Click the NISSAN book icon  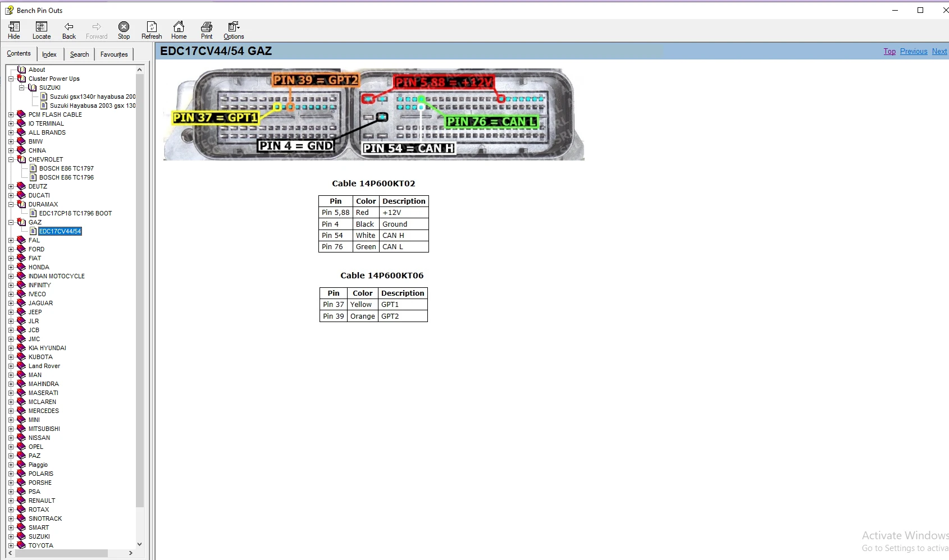(x=22, y=438)
